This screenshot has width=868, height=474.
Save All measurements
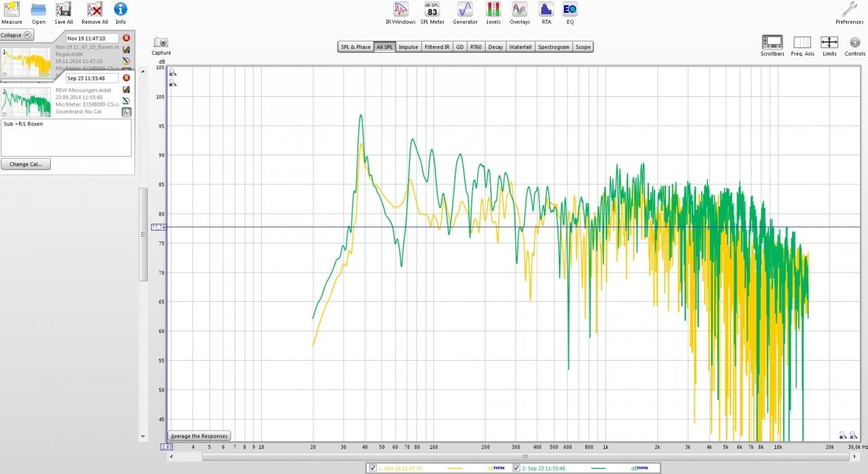(x=64, y=12)
